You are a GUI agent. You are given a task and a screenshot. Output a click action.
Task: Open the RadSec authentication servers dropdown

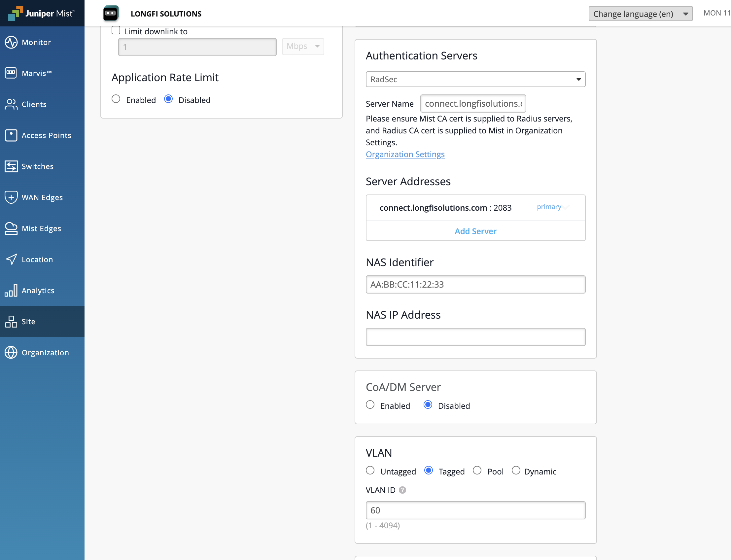coord(475,79)
